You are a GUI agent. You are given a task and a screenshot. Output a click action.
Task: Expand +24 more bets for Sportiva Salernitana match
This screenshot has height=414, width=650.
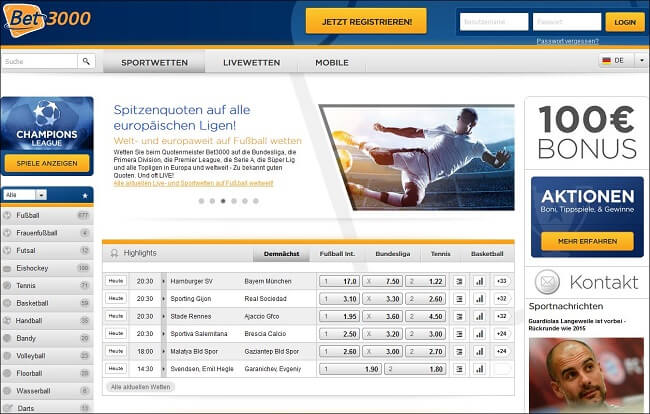502,334
